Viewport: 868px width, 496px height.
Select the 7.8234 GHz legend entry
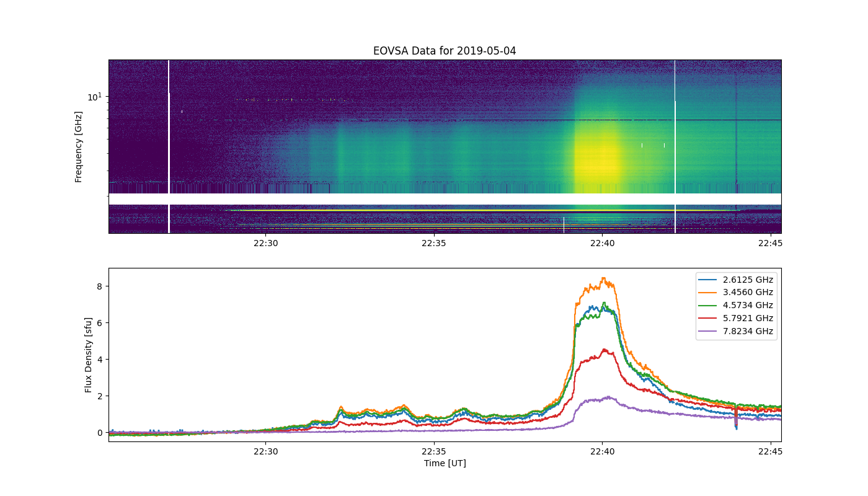pos(737,331)
